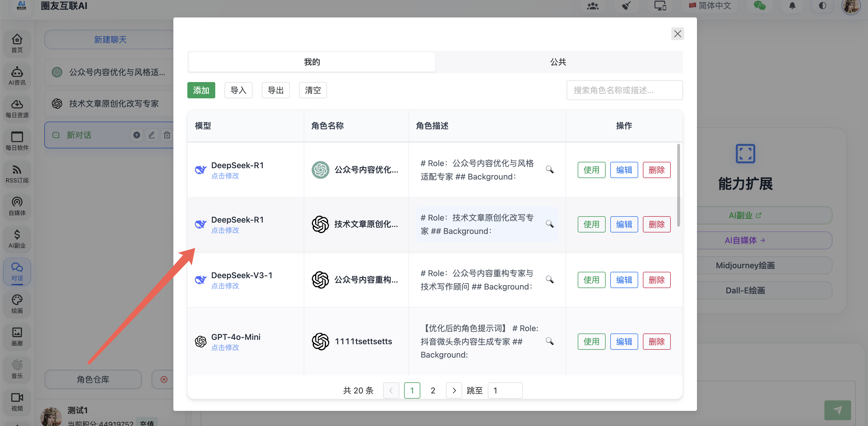Screen dimensions: 868x426
Task: Click the notification bell icon
Action: (x=792, y=6)
